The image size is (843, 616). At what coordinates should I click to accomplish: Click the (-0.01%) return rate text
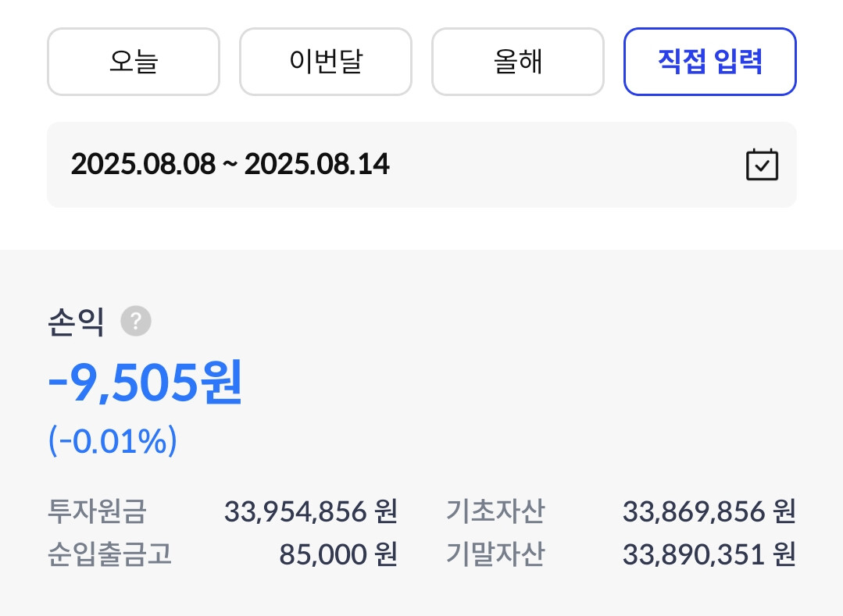[x=113, y=442]
